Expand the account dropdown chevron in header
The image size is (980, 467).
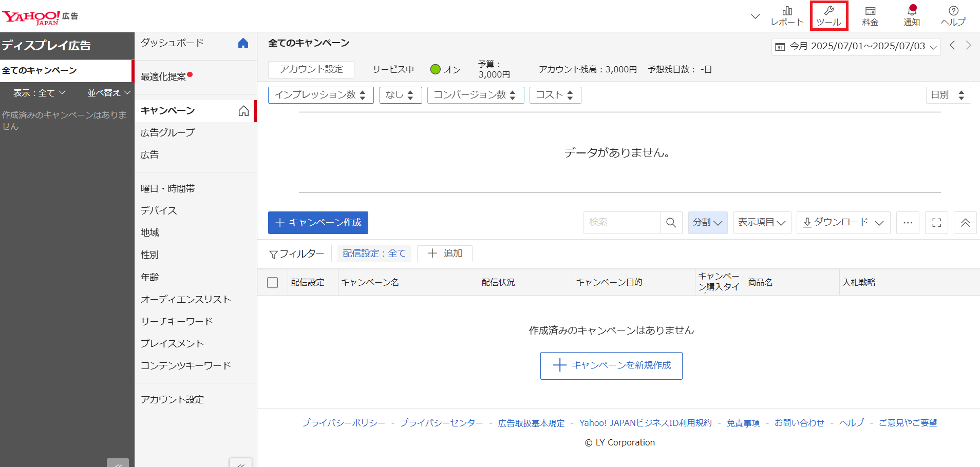tap(755, 16)
